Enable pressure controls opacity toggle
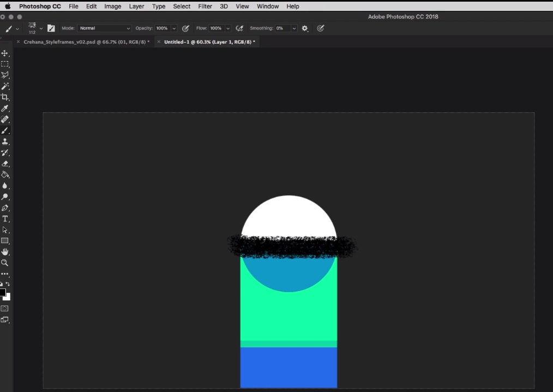553x392 pixels. (x=185, y=28)
